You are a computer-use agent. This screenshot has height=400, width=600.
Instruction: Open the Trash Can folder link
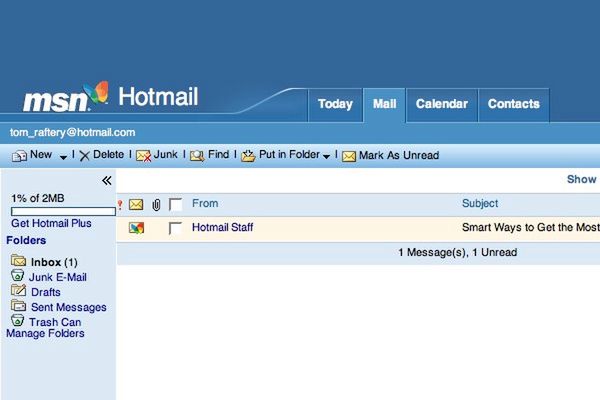(x=55, y=322)
